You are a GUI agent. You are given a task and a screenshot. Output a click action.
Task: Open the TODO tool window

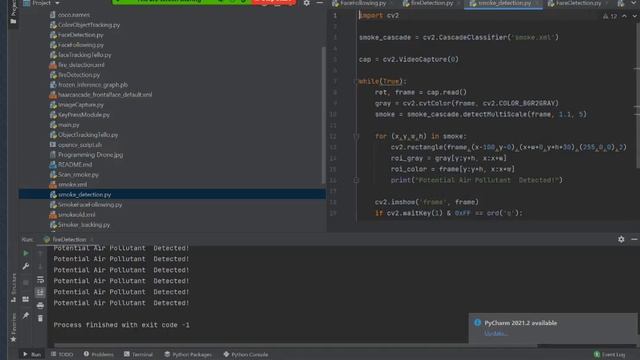click(62, 354)
